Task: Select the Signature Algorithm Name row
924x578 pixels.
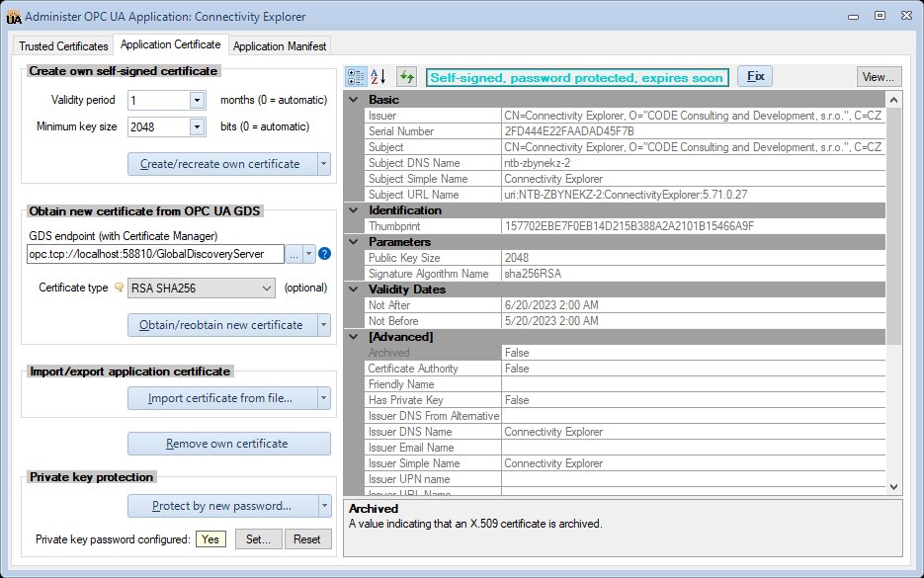Action: click(x=626, y=274)
